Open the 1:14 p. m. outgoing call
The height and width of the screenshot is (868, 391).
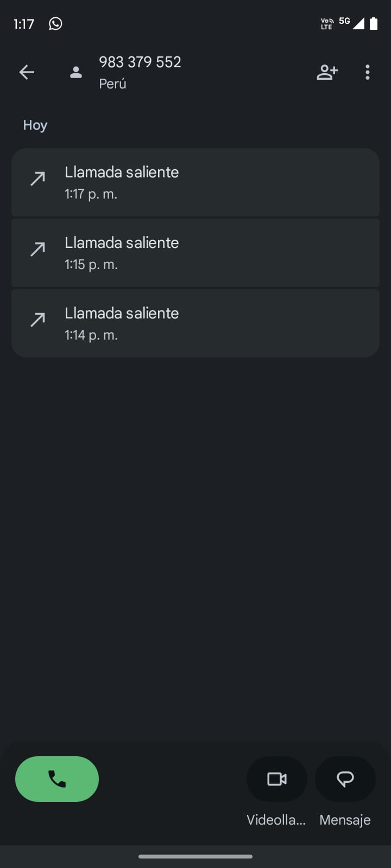195,323
